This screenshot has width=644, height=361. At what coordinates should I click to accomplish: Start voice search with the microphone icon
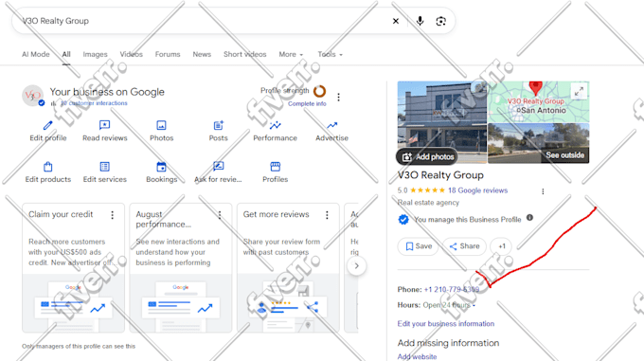coord(420,21)
